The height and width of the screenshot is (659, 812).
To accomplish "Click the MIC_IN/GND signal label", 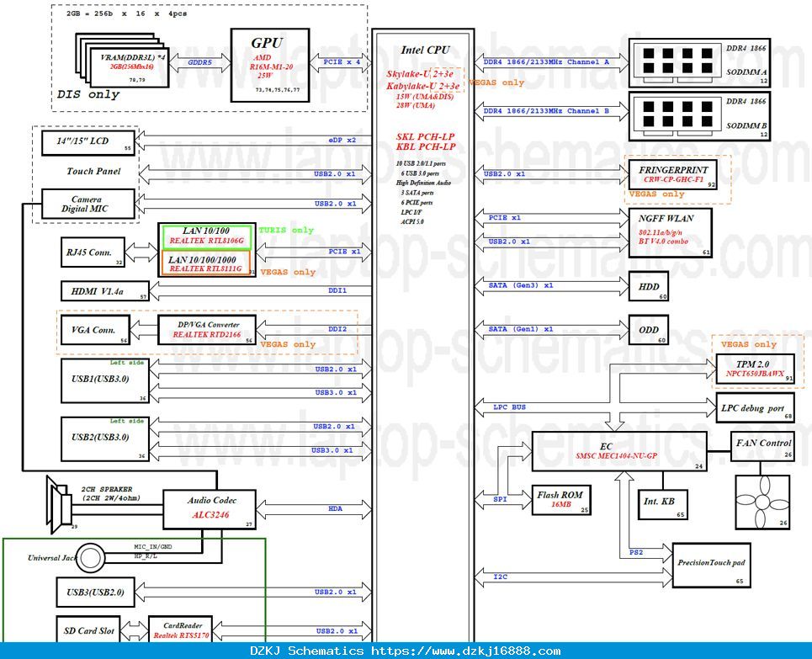I will [153, 546].
